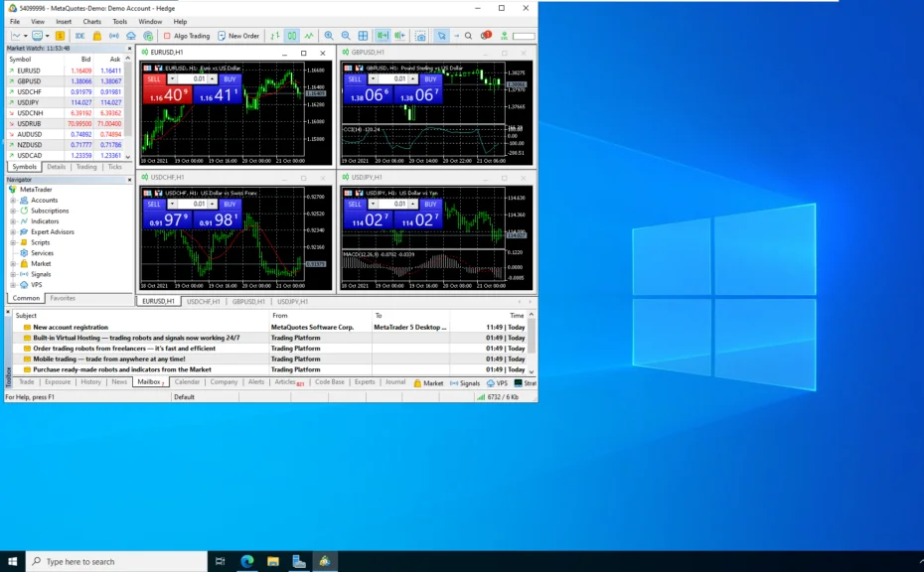Switch to Favorites tab in Navigator
The width and height of the screenshot is (924, 572).
pyautogui.click(x=63, y=298)
